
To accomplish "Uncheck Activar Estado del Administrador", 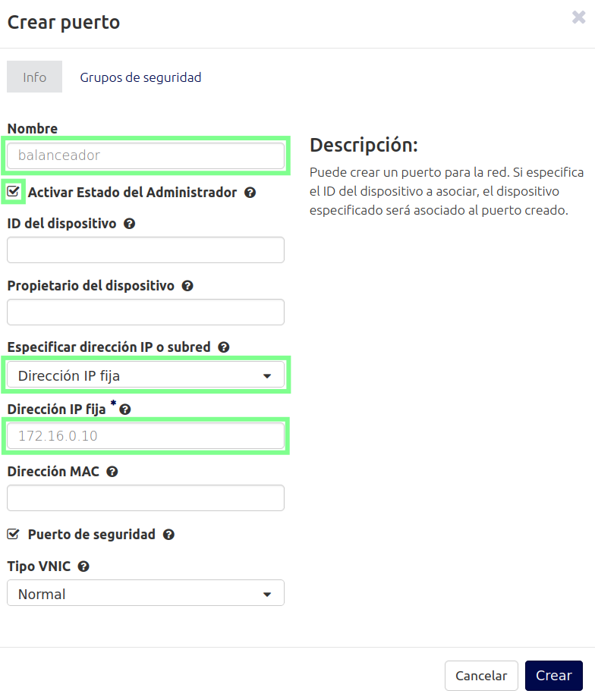I will pos(13,192).
